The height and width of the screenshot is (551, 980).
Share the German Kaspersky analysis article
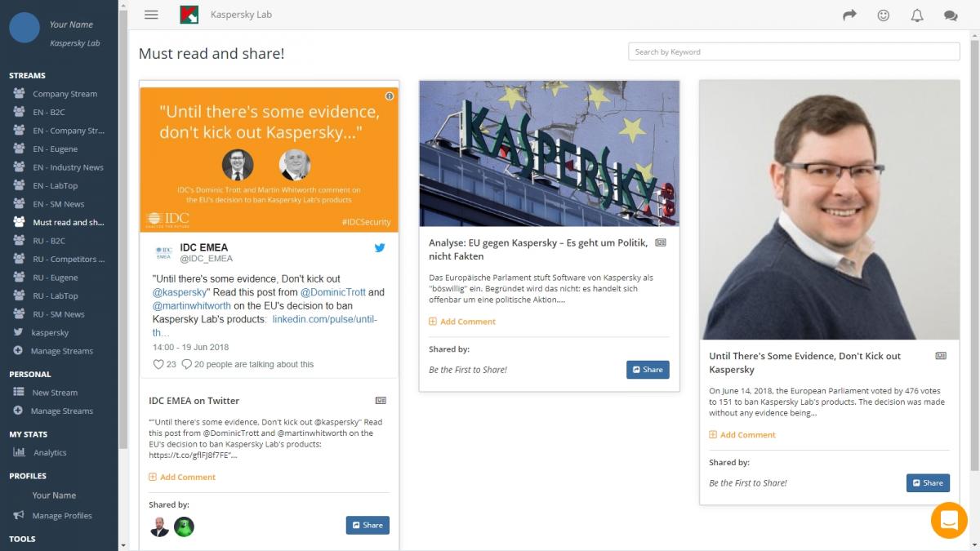tap(648, 370)
